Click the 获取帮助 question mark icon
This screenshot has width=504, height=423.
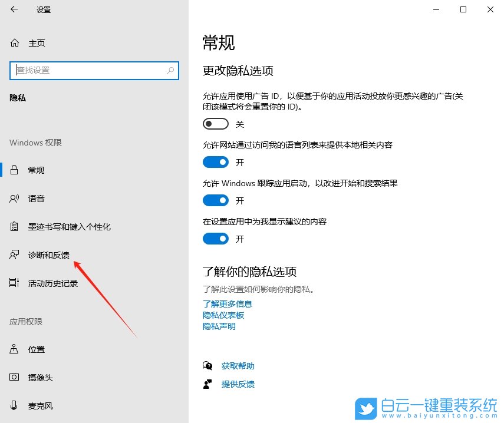207,365
